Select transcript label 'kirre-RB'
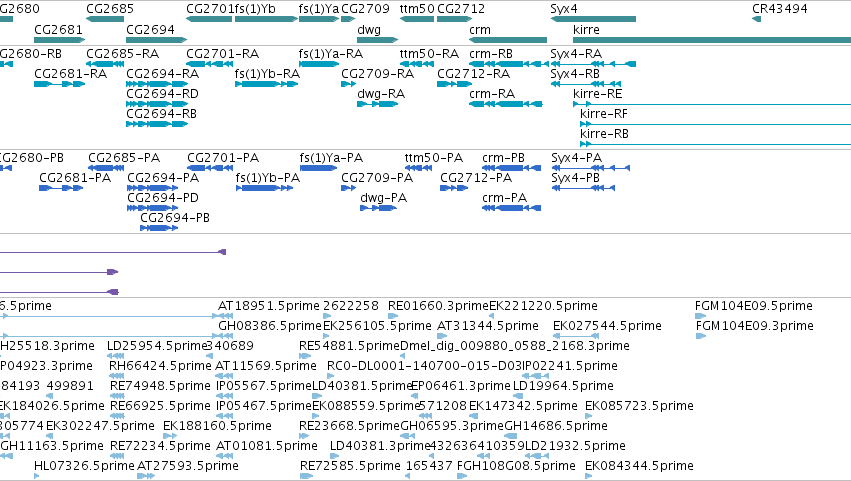Screen dimensions: 851x481 coord(604,134)
